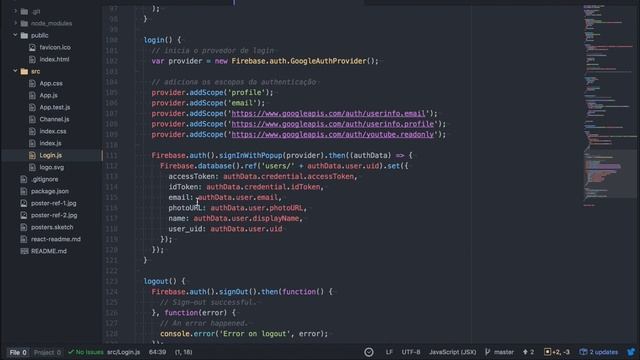Click the logo.svg file icon

(x=32, y=167)
